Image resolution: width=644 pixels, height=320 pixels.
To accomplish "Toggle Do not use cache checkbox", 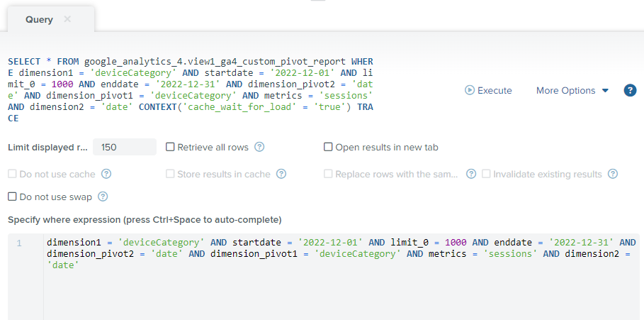I will coord(12,174).
